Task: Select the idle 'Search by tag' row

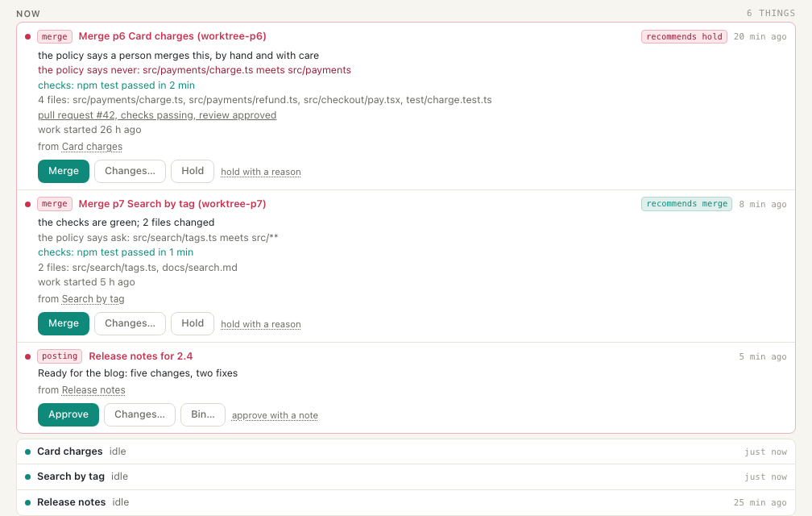Action: 406,476
